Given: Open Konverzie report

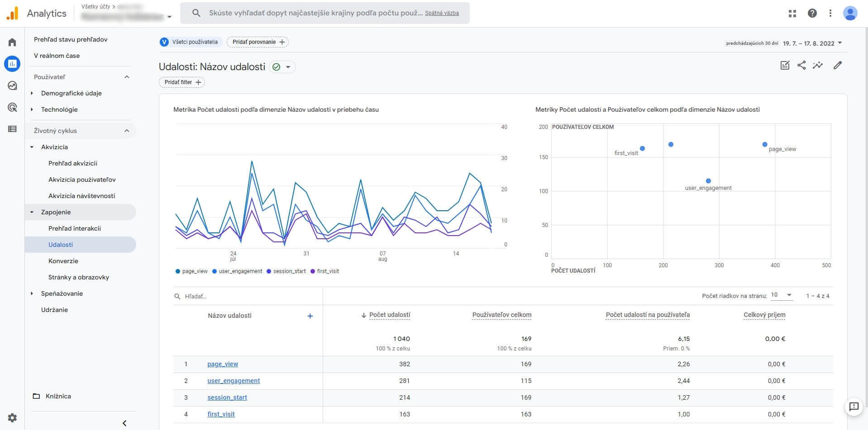Looking at the screenshot, I should 63,261.
